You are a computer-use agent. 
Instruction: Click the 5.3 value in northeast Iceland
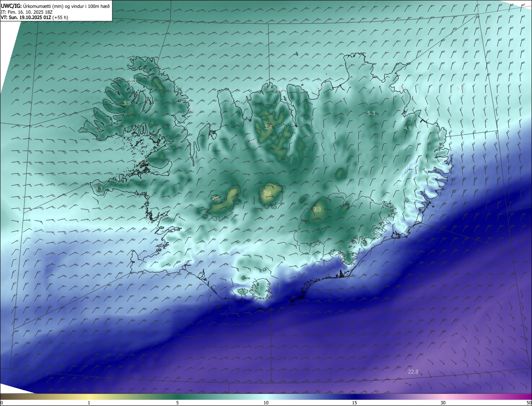[371, 113]
